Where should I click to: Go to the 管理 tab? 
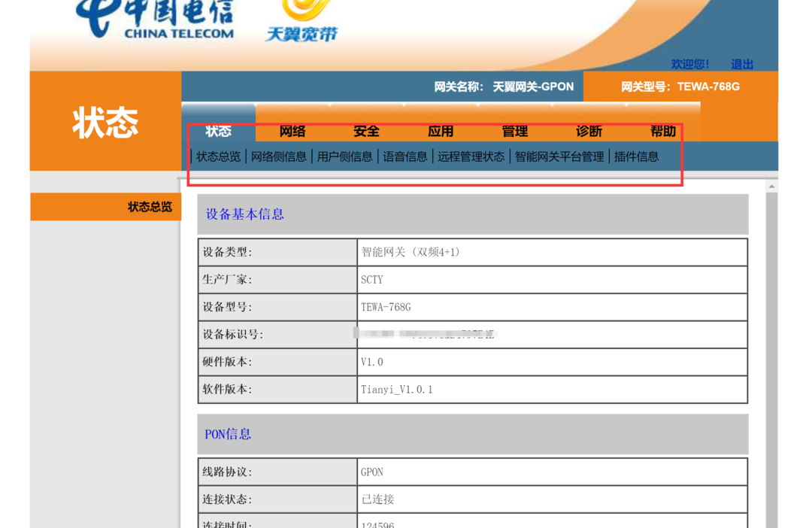click(514, 131)
